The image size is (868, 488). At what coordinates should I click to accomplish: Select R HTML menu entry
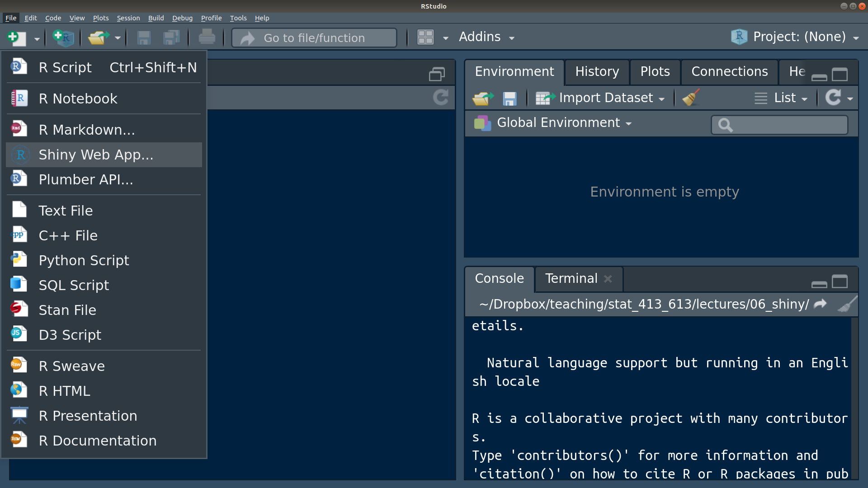104,391
